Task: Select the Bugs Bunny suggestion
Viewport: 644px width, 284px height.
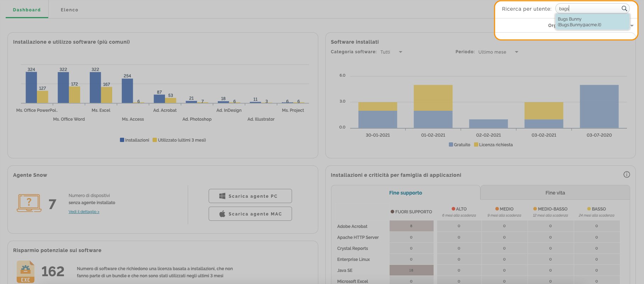Action: coord(592,22)
